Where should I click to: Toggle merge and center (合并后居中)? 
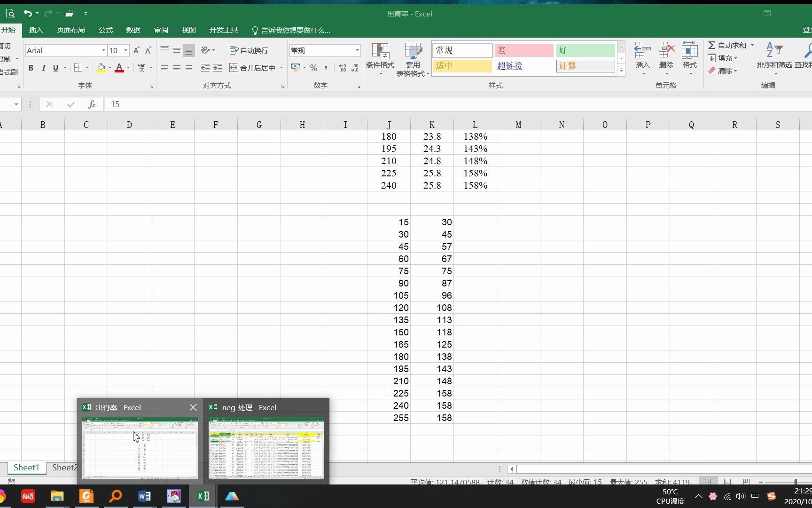pyautogui.click(x=254, y=68)
